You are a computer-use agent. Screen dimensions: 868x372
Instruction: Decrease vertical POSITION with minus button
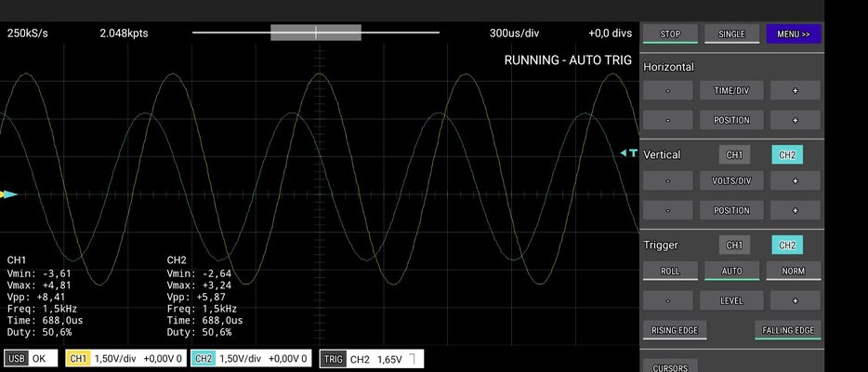(x=667, y=210)
